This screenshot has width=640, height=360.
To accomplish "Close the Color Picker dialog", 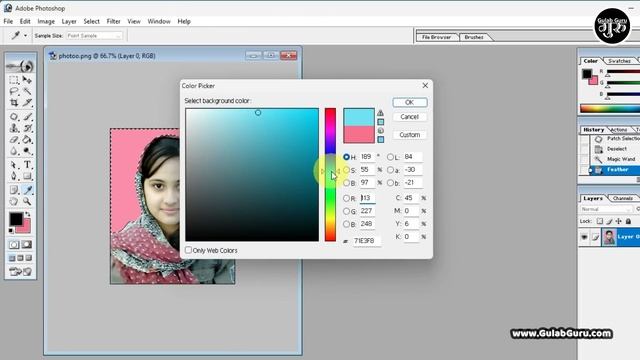I will point(425,85).
